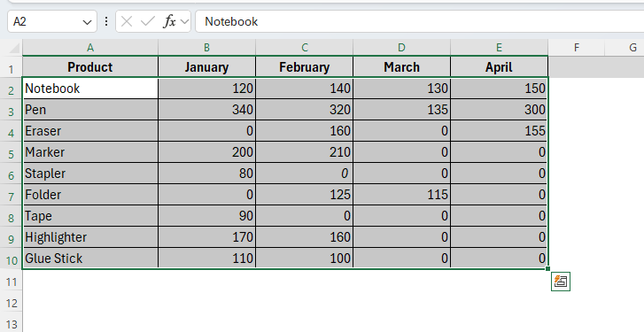Select the Stapler cell
Viewport: 644px width, 332px height.
pyautogui.click(x=90, y=174)
